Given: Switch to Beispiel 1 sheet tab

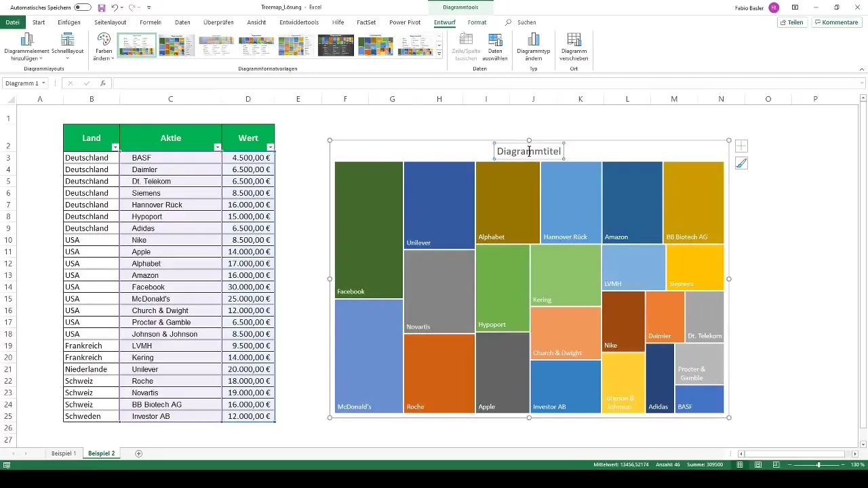Looking at the screenshot, I should click(x=64, y=453).
